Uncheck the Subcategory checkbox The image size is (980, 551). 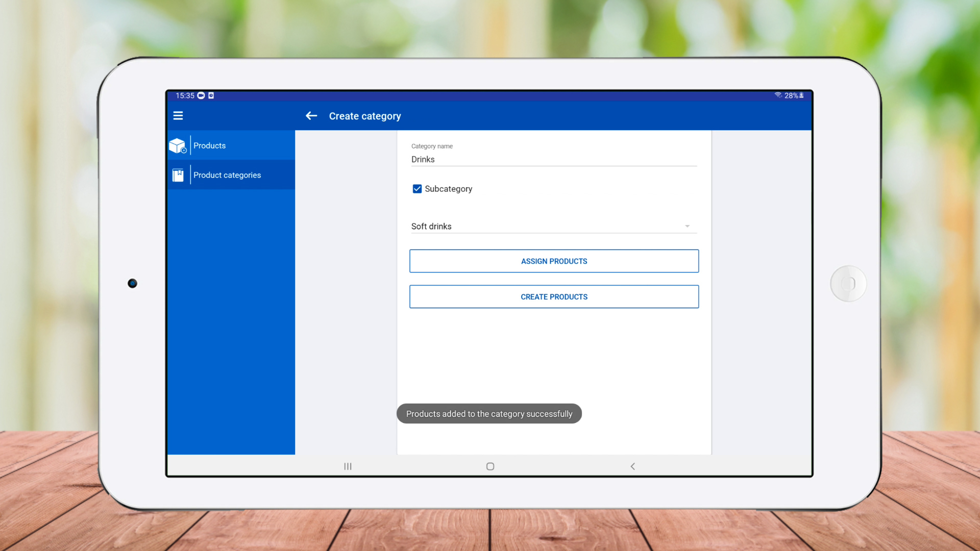pos(417,189)
